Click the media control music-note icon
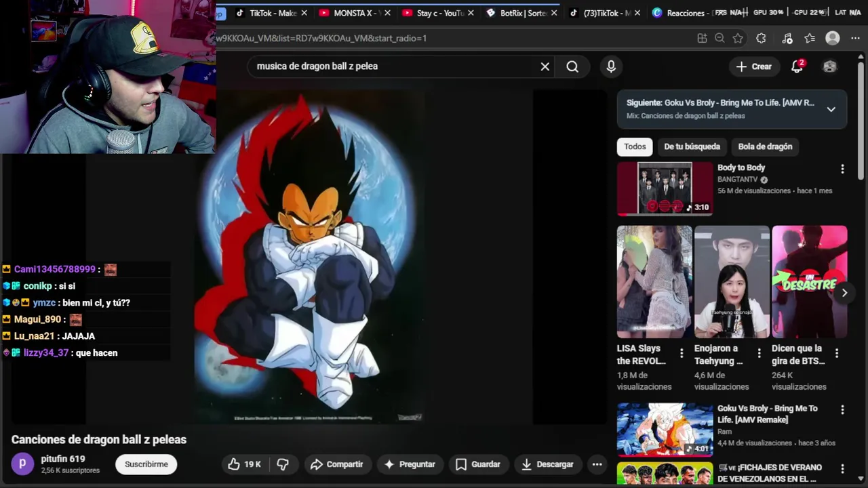Image resolution: width=868 pixels, height=488 pixels. coord(787,39)
